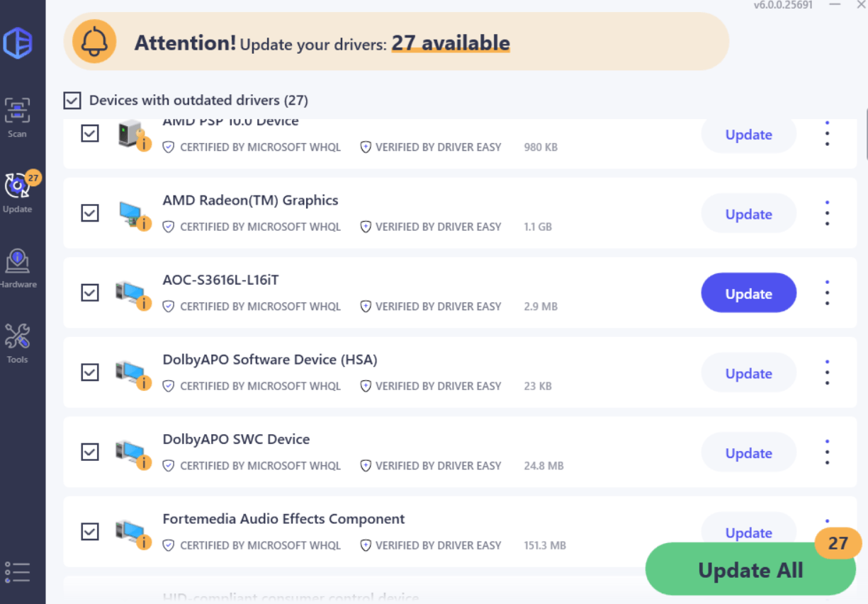Screen dimensions: 868x604
Task: Open more options for AOC-S3616L-L16iT
Action: 827,293
